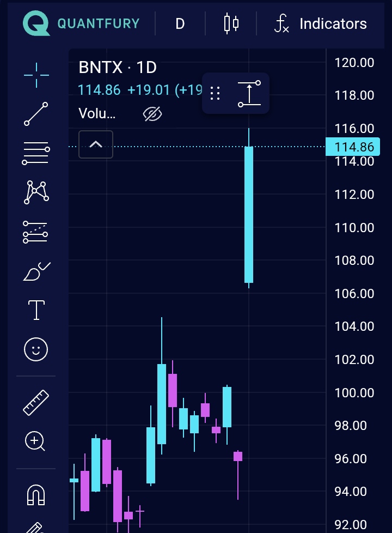
Task: Grab the floating toolbar drag handle
Action: pos(215,93)
